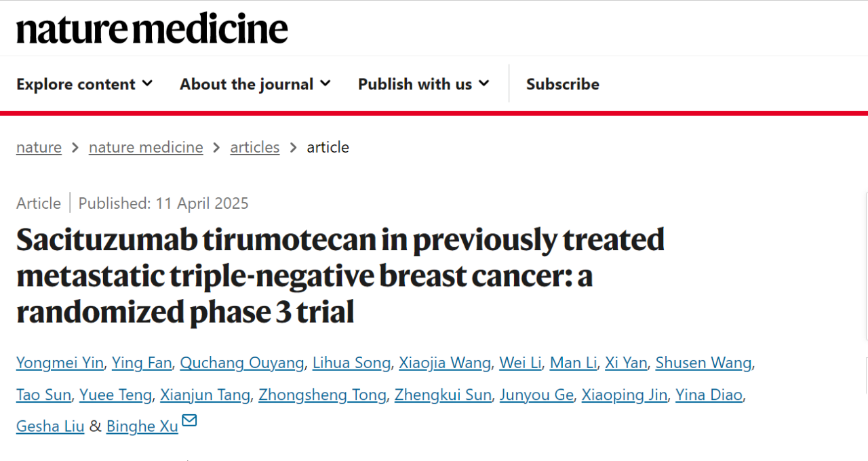The height and width of the screenshot is (461, 868).
Task: Expand the Explore content menu
Action: 85,84
